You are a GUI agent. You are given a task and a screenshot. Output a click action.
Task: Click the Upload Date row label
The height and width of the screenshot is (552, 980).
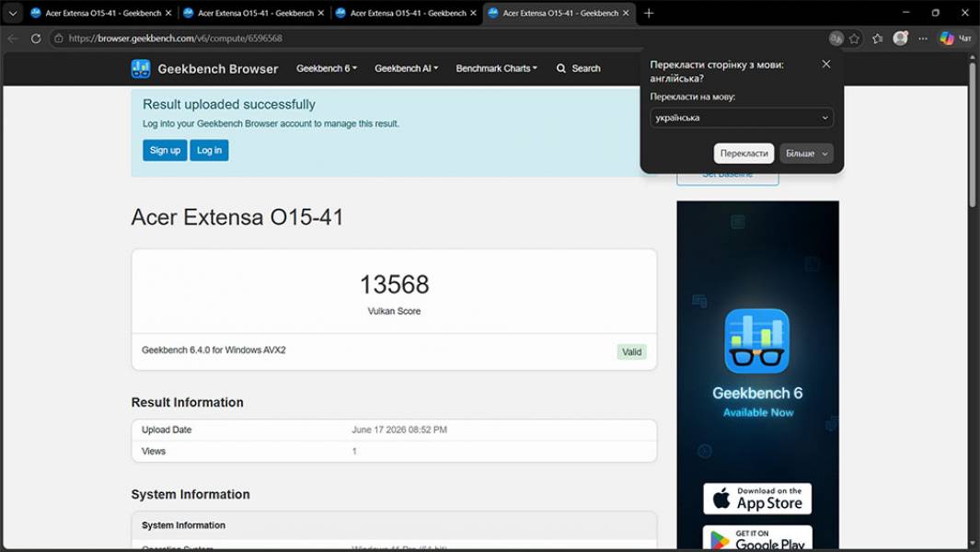(167, 430)
